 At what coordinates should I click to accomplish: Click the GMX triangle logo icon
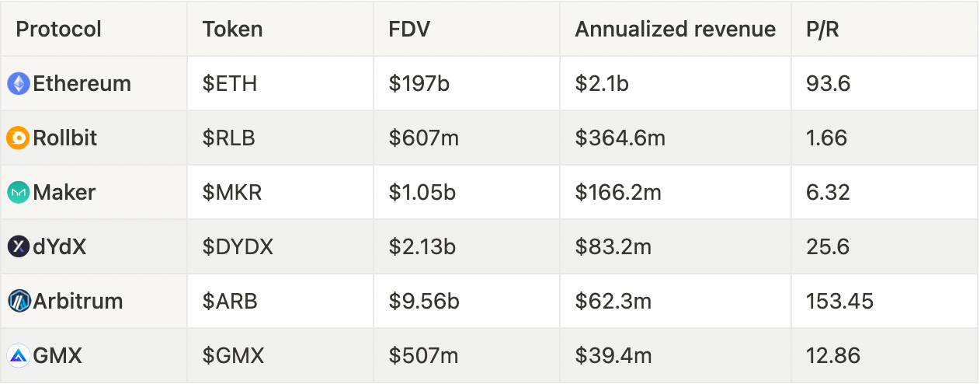19,355
